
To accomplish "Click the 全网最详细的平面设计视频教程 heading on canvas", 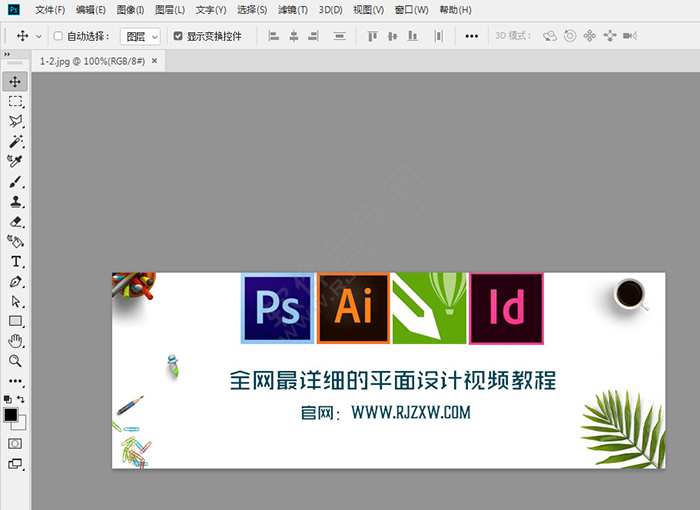I will click(x=393, y=381).
